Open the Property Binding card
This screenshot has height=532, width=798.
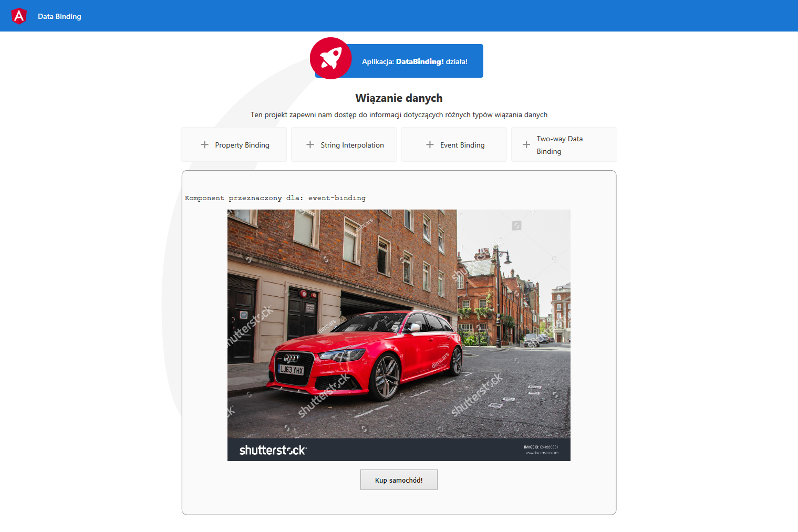[234, 144]
